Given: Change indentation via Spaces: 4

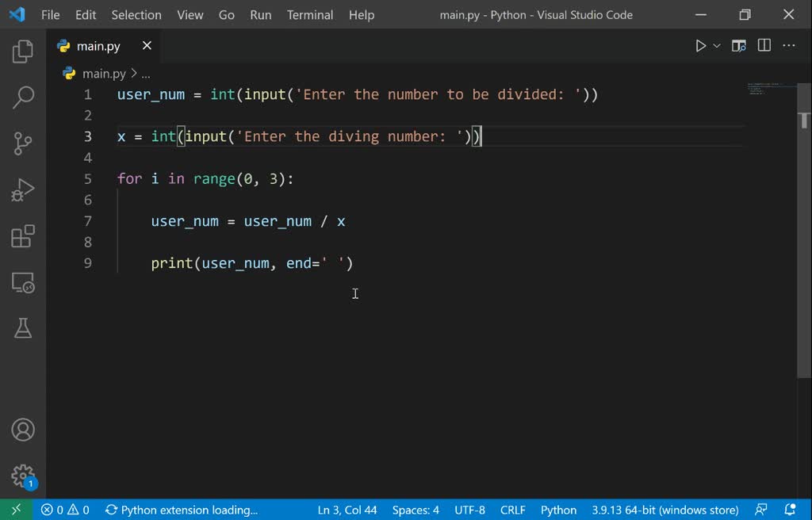Looking at the screenshot, I should pos(415,510).
